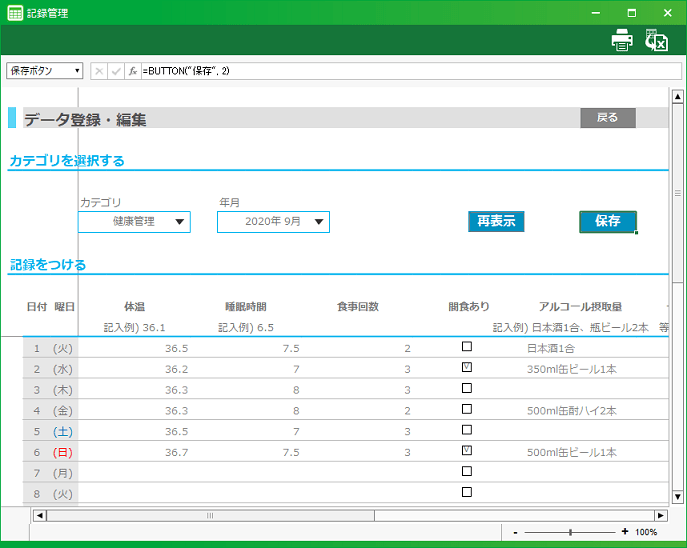Click the formula confirm checkmark icon
687x548 pixels.
116,71
